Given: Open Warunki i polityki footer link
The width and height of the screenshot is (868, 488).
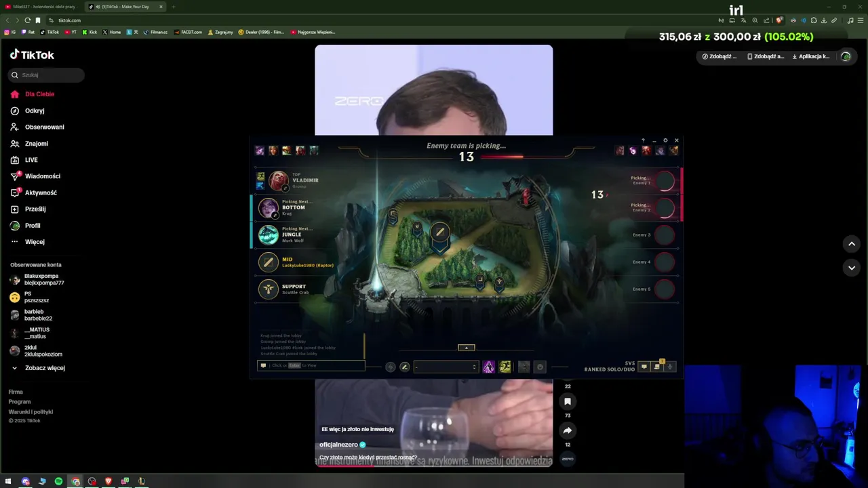Looking at the screenshot, I should point(31,412).
